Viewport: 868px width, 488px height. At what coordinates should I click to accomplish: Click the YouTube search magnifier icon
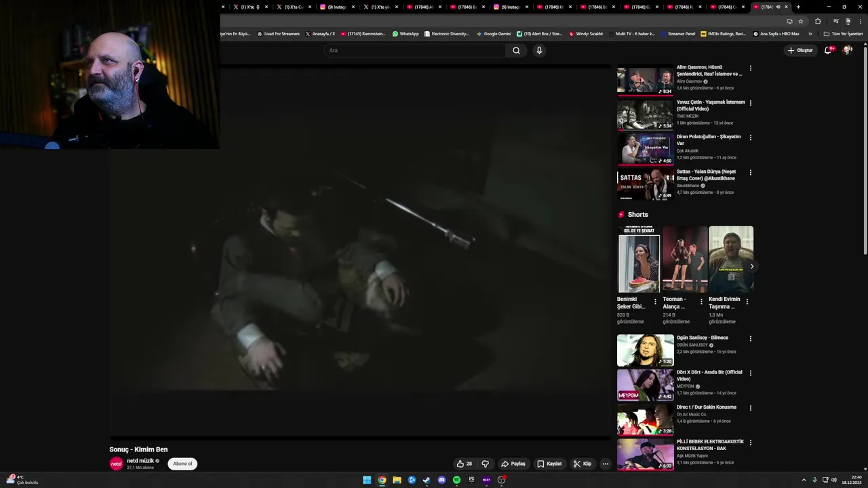point(516,50)
